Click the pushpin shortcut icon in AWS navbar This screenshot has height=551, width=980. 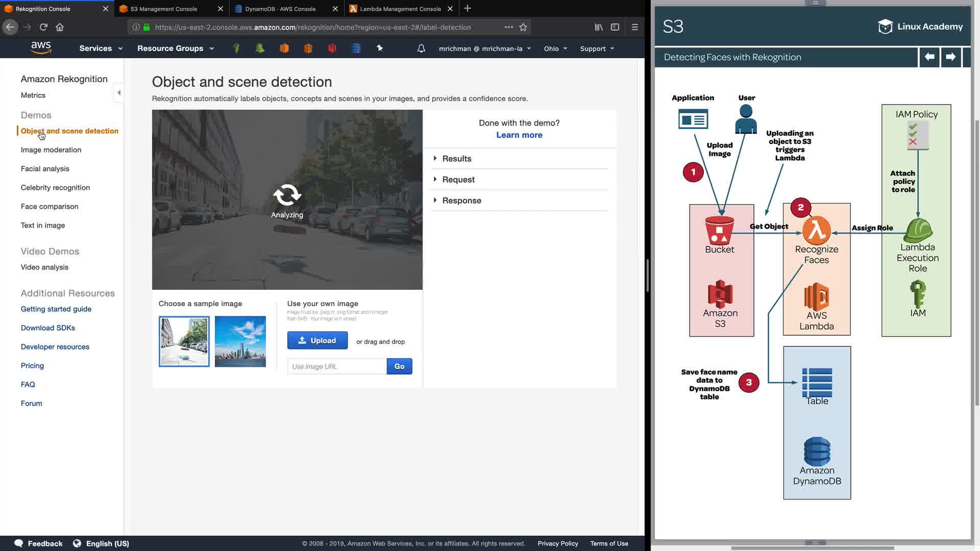380,48
